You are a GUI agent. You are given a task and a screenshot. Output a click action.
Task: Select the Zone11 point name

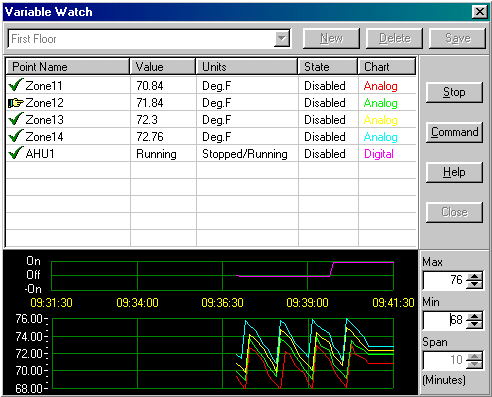[x=44, y=86]
